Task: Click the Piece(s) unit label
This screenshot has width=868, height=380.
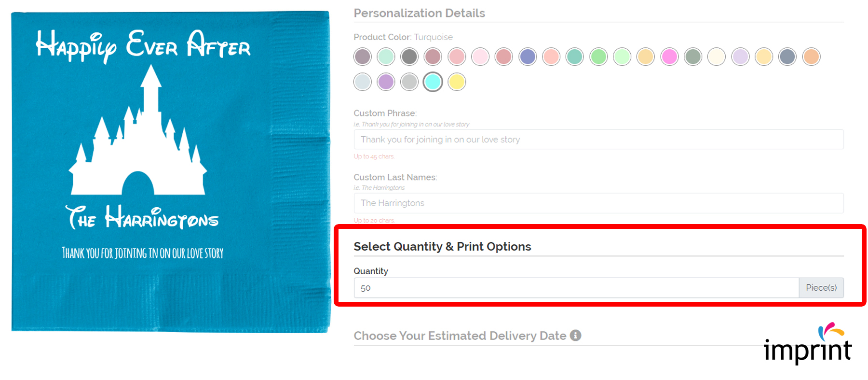Action: tap(821, 288)
